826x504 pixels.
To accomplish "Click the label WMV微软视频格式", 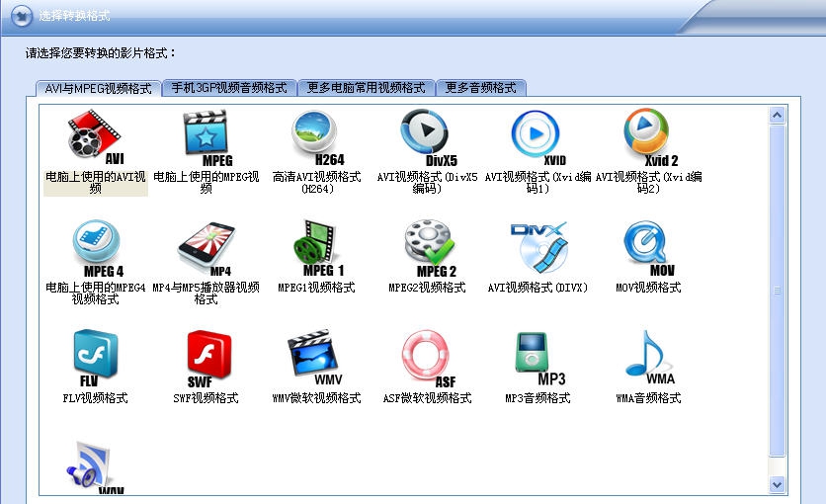I will click(316, 397).
